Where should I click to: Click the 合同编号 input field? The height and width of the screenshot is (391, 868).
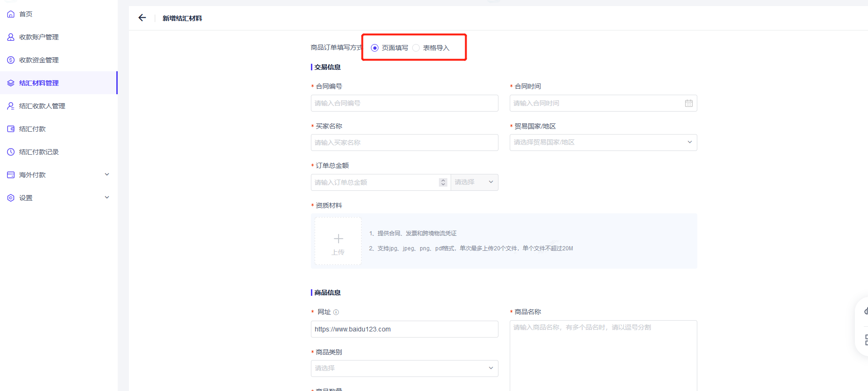coord(404,103)
